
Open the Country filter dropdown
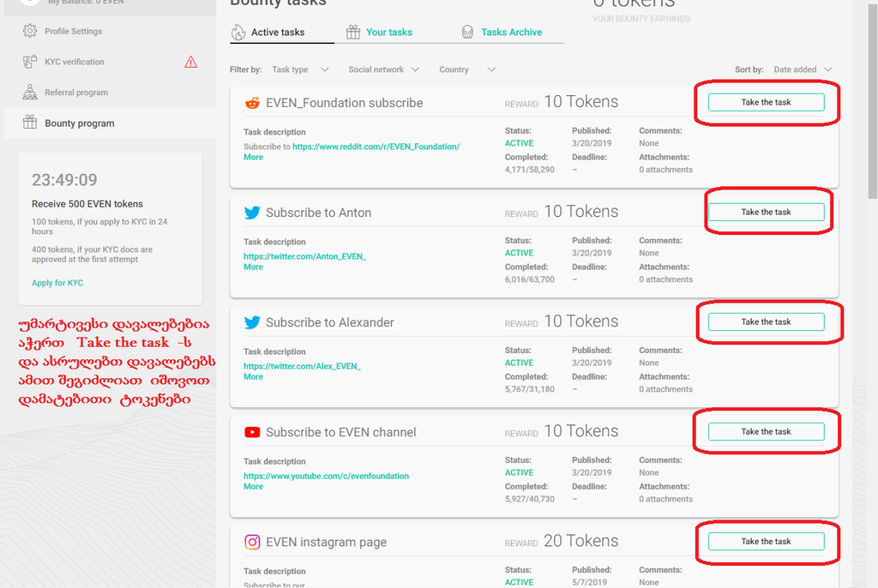tap(467, 69)
